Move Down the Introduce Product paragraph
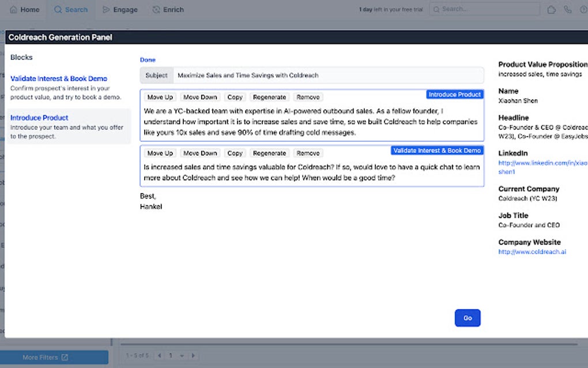Viewport: 588px width, 368px height. point(200,97)
